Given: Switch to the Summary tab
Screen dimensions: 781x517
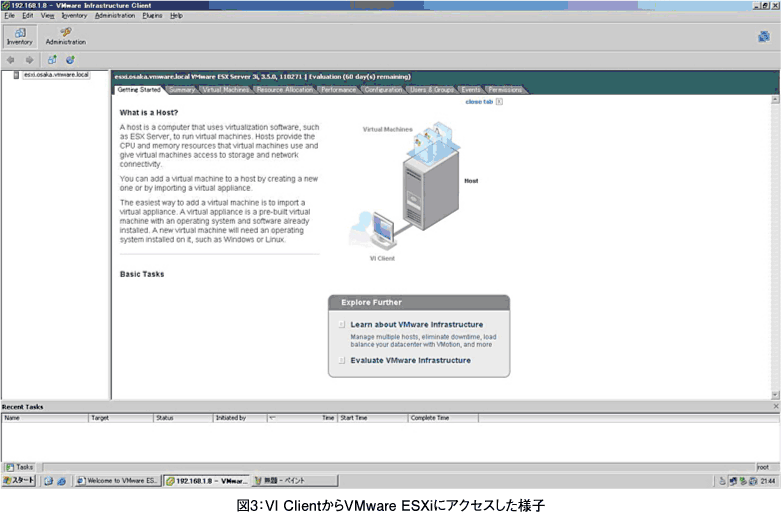Looking at the screenshot, I should 182,90.
